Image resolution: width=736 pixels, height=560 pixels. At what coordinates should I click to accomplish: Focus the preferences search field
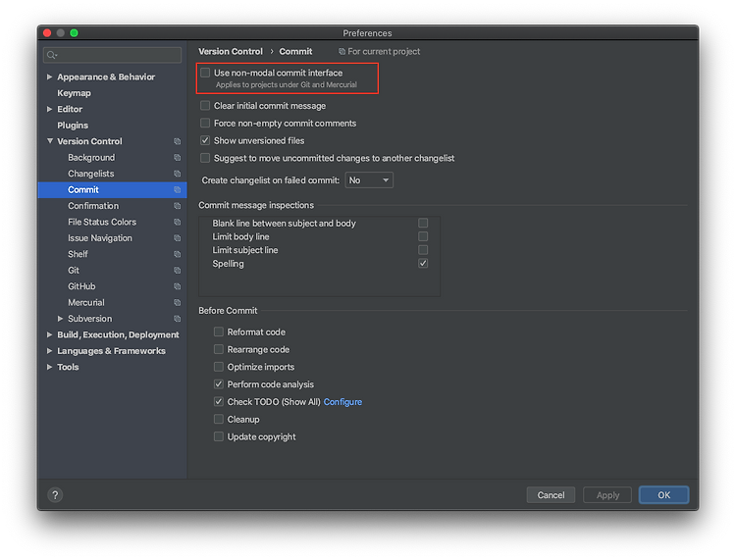(x=116, y=56)
